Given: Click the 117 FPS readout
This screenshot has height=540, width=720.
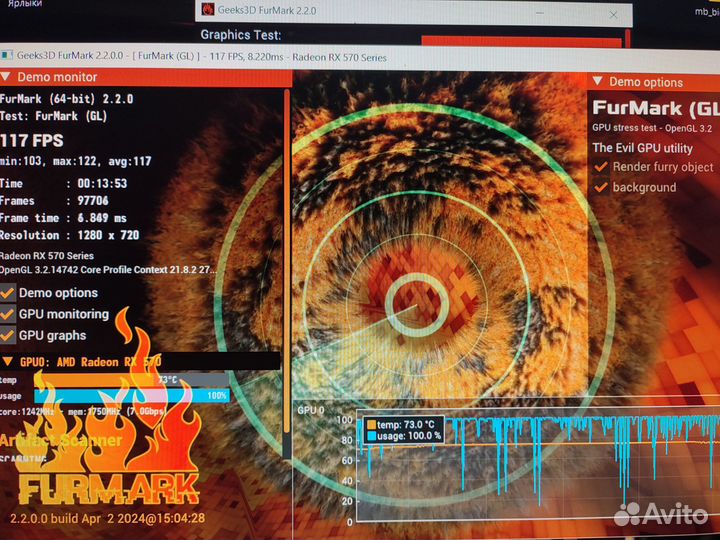Looking at the screenshot, I should pos(32,141).
